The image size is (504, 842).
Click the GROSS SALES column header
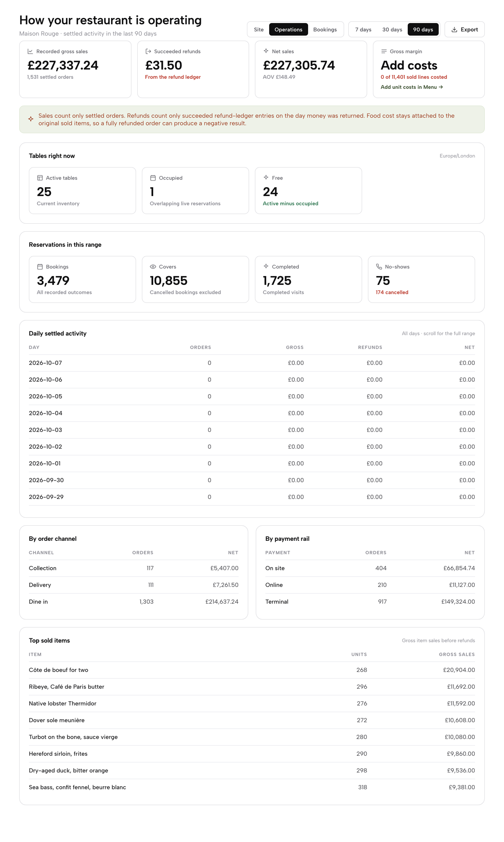point(457,655)
